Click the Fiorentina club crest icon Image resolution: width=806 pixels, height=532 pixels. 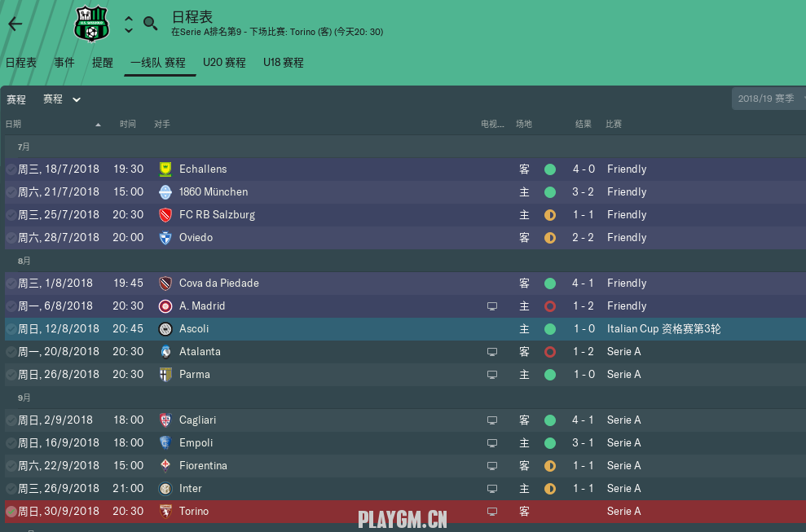coord(165,466)
